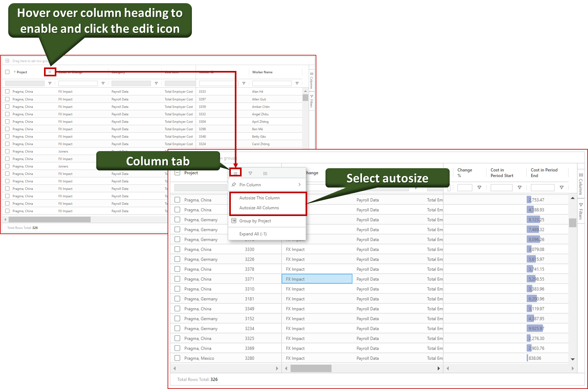The image size is (588, 389).
Task: Open filter dropdown under Cost in Period End
Action: pos(561,188)
